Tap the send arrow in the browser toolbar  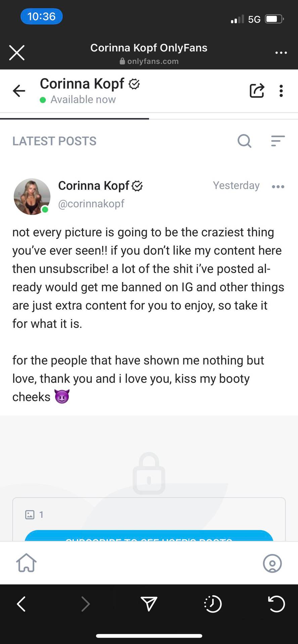pos(149,604)
